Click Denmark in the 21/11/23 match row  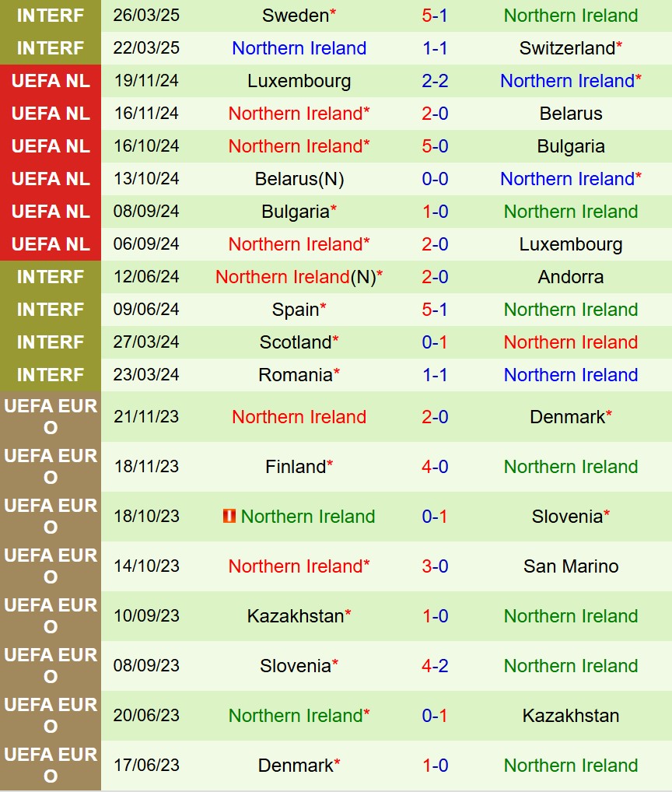coord(567,416)
